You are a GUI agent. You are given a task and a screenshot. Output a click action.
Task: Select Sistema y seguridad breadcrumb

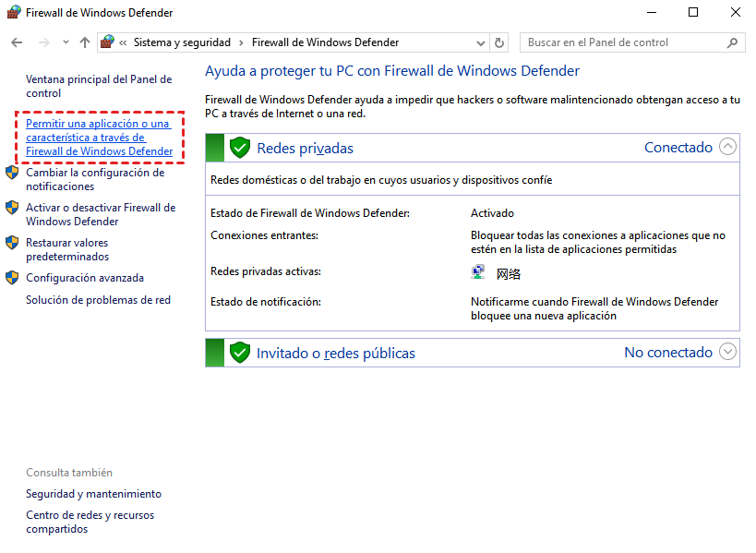(182, 42)
